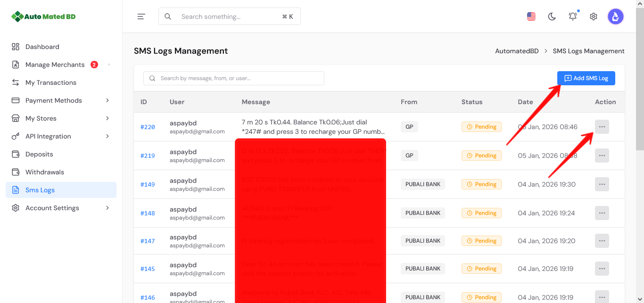644x303 pixels.
Task: Select the US flag language icon
Action: pyautogui.click(x=531, y=16)
